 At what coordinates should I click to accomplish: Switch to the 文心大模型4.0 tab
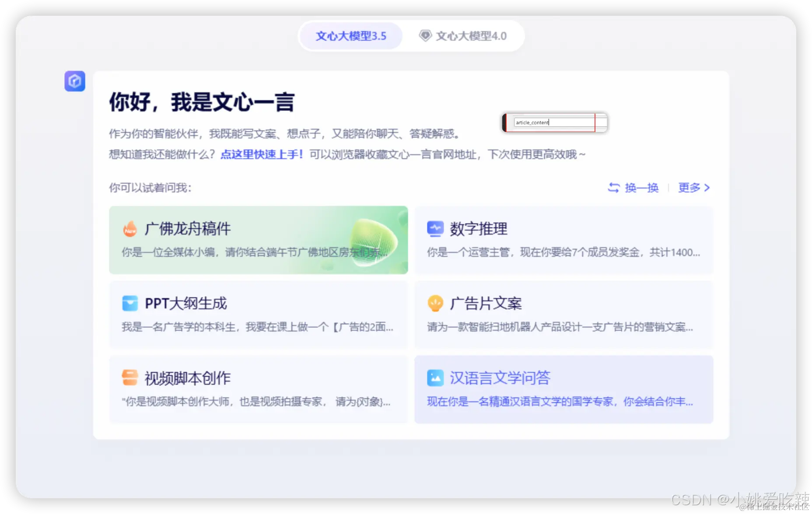point(463,36)
